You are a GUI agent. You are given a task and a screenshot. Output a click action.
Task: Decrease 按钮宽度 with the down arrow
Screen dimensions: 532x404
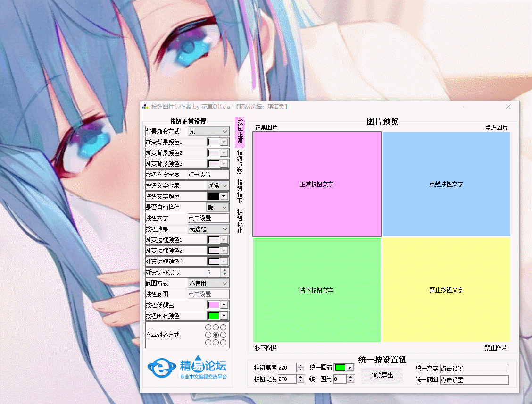coord(300,381)
